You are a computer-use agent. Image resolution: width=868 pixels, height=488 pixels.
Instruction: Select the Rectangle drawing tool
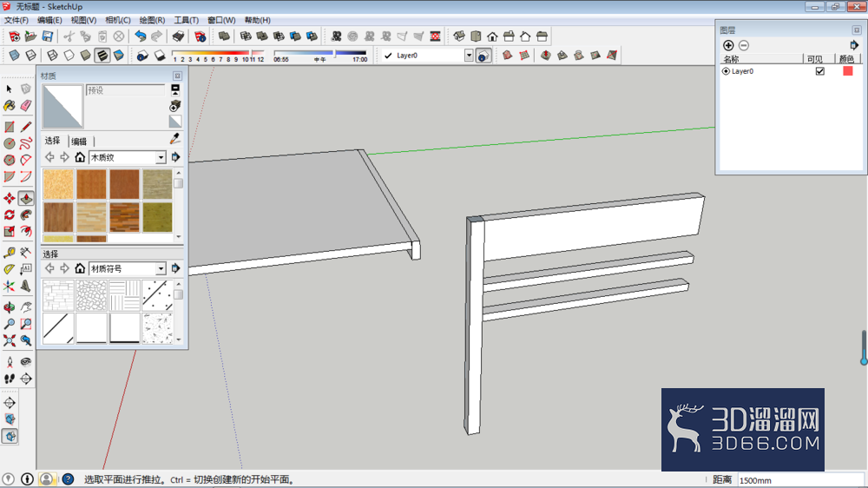(10, 127)
